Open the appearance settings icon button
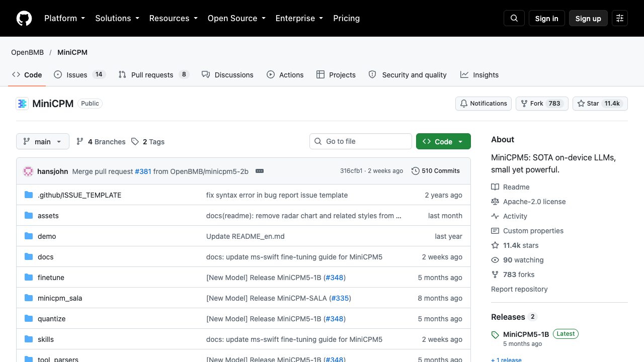Screen dimensions: 644x362 pos(620,18)
